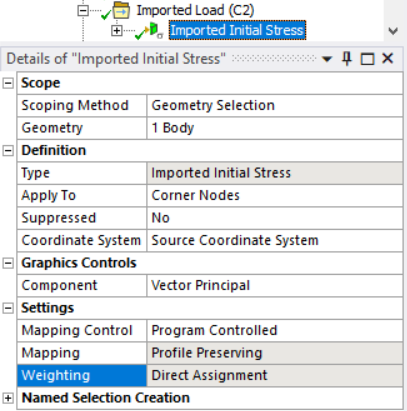Viewport: 407px width, 411px height.
Task: Select the Imported Initial Stress tree item
Action: tap(237, 30)
